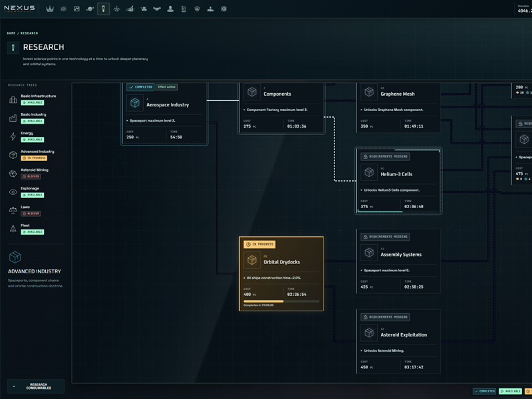This screenshot has height=399, width=532.
Task: Open the person profile icon in top bar
Action: coord(170,9)
